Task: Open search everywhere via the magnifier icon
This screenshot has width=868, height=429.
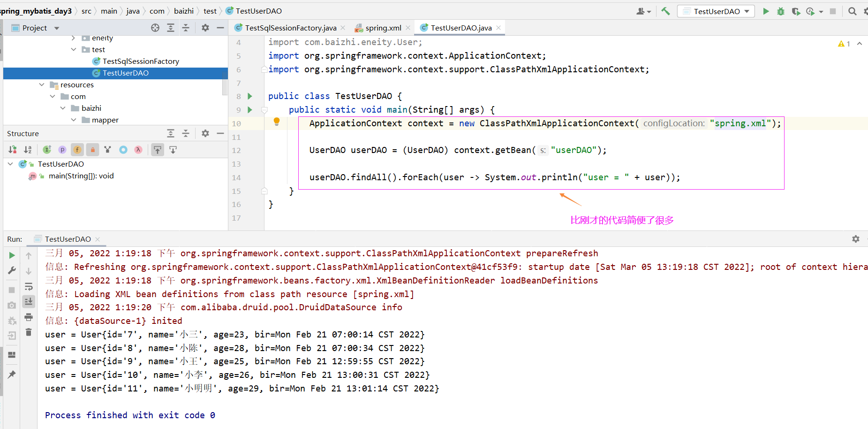Action: 853,11
